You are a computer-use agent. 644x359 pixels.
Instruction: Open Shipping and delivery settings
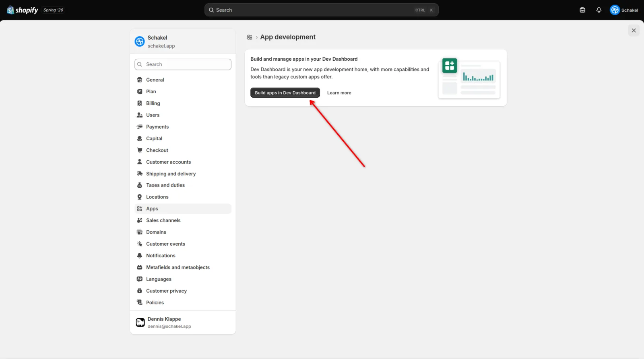[183, 174]
